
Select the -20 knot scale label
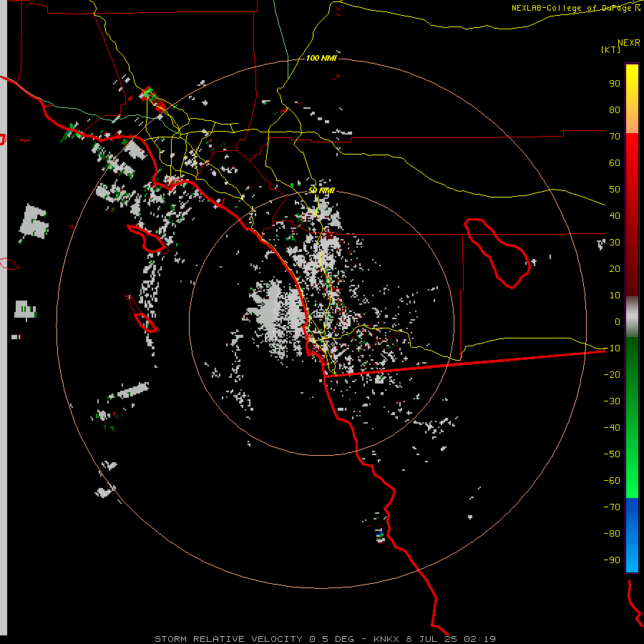612,374
